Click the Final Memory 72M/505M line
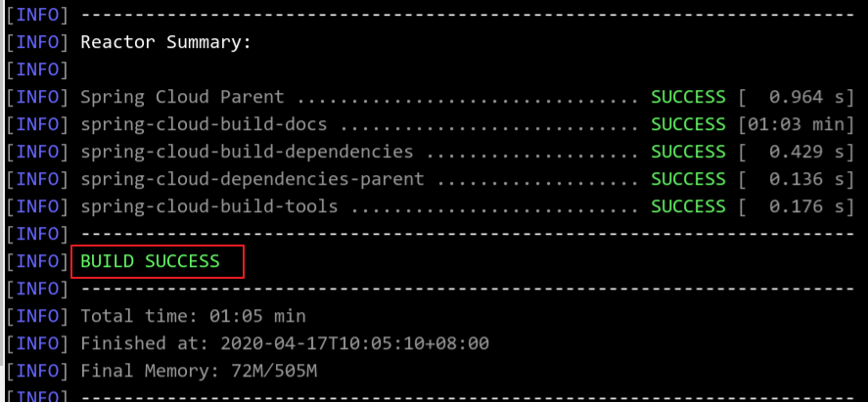 point(199,371)
